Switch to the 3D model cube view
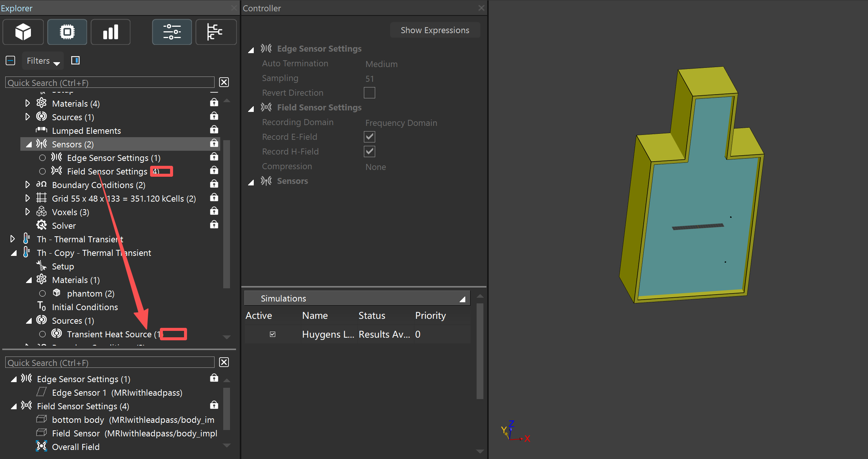Image resolution: width=868 pixels, height=459 pixels. point(23,32)
